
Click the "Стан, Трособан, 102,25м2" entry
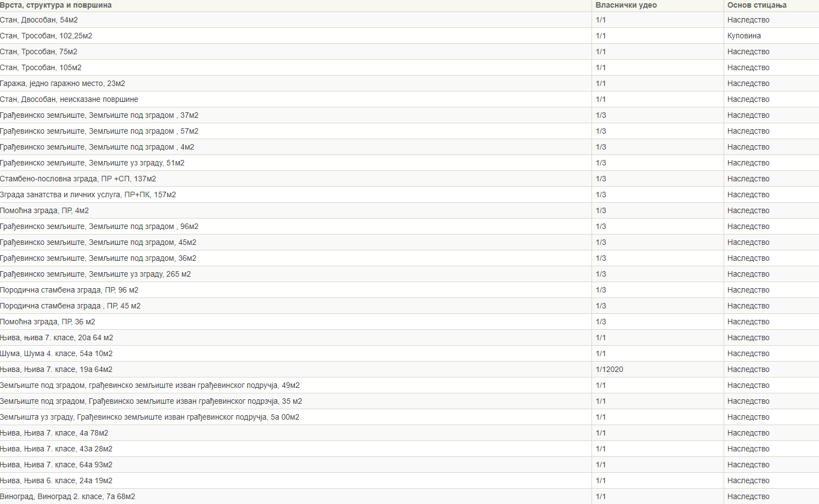click(x=46, y=36)
